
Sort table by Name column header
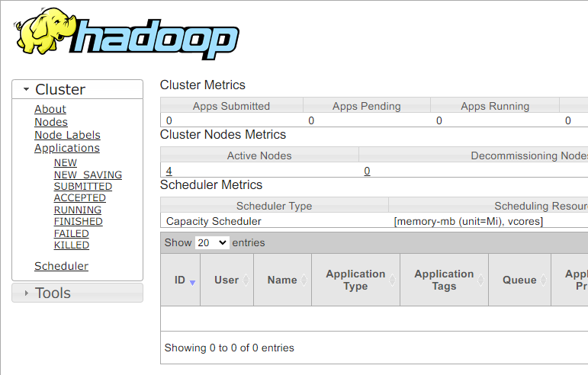282,280
